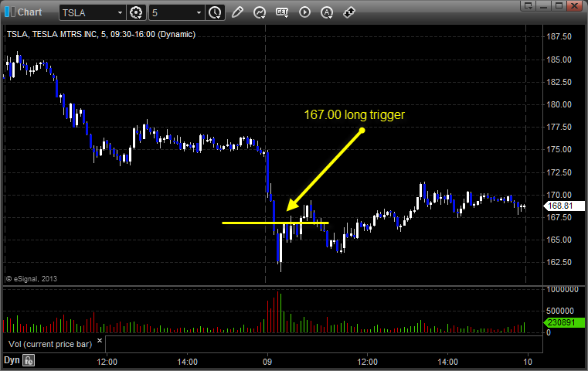
Task: Start bar replay play icon
Action: pos(304,12)
